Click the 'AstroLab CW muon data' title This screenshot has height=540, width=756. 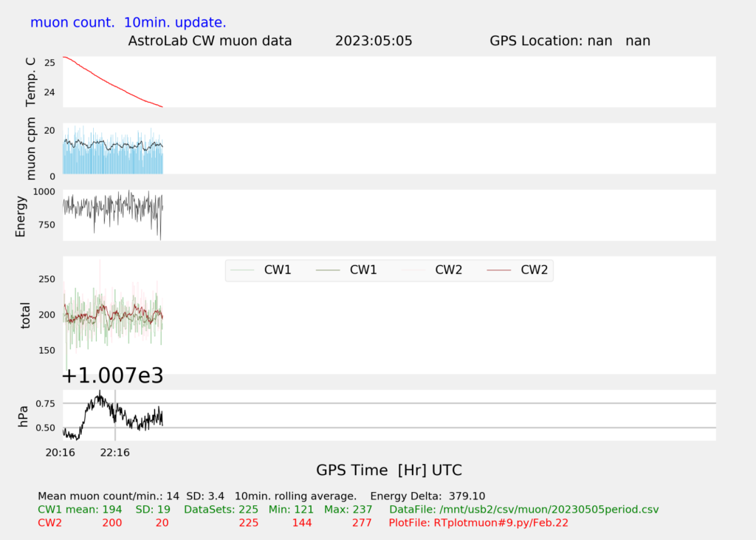(x=210, y=41)
